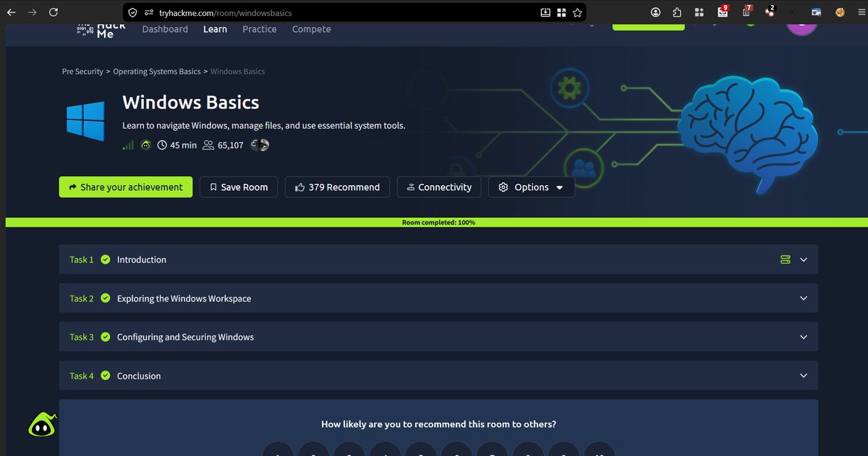Click the 45 min duration text
Image resolution: width=868 pixels, height=456 pixels.
coord(183,145)
